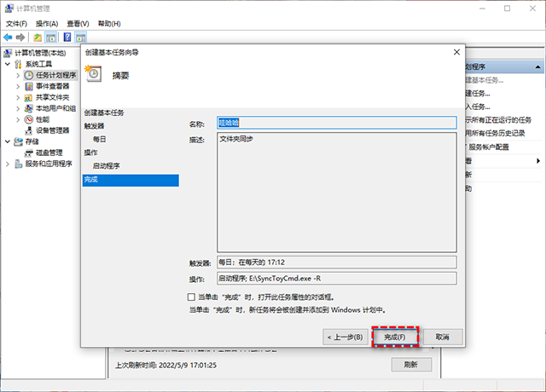Click the 磁盘管理 icon

tap(29, 153)
